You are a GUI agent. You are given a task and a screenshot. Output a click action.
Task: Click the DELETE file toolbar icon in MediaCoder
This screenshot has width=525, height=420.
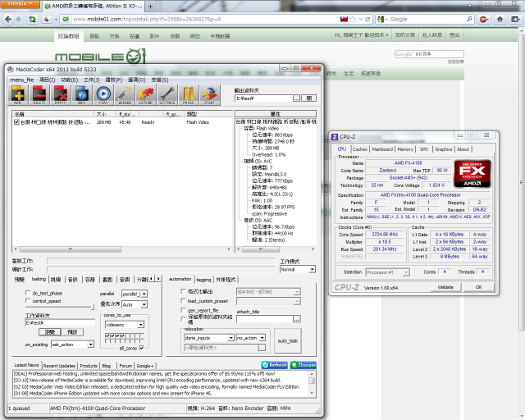click(x=39, y=95)
